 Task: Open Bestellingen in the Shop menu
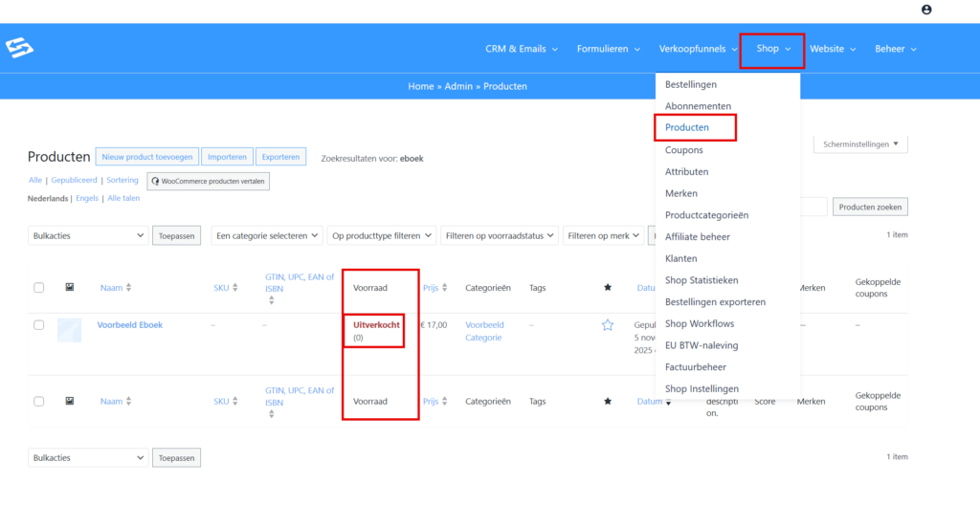coord(690,85)
